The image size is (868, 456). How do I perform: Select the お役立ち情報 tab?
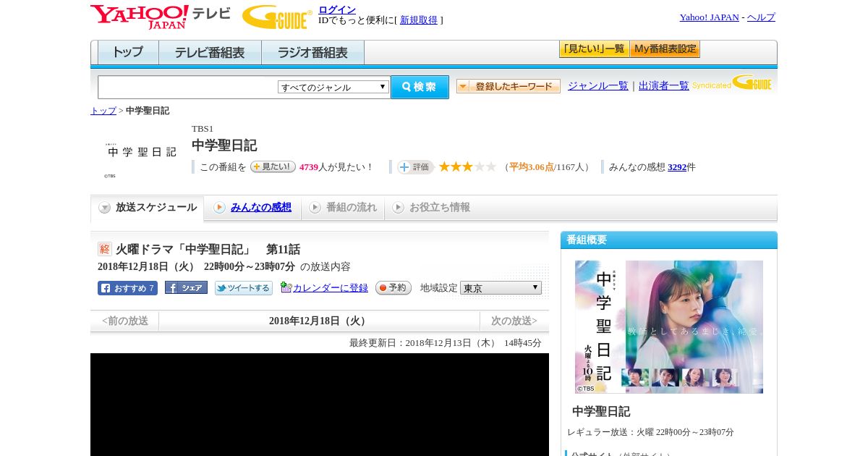pos(432,208)
